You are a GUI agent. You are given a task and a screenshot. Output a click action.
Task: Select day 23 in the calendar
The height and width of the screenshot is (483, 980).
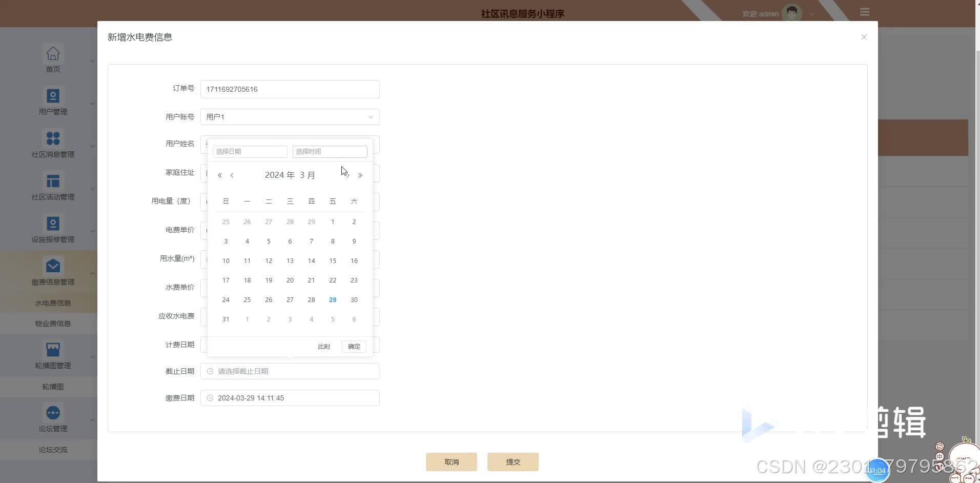(x=354, y=280)
